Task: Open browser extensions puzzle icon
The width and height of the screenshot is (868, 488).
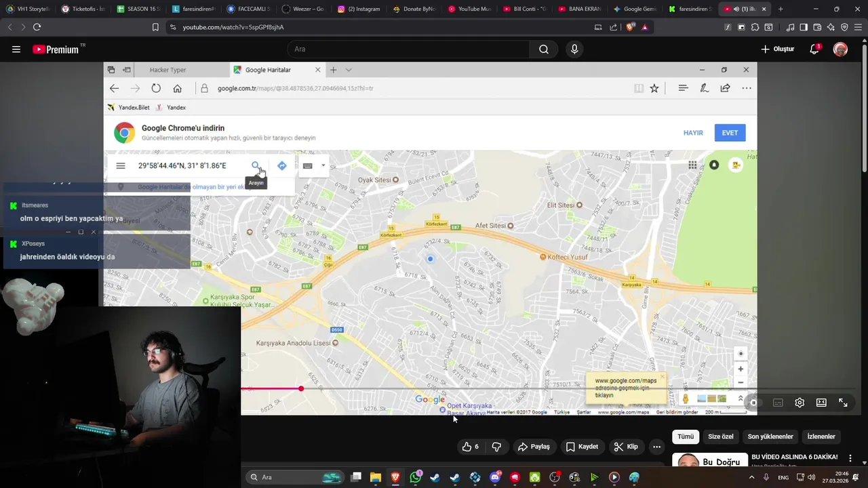Action: 755,27
